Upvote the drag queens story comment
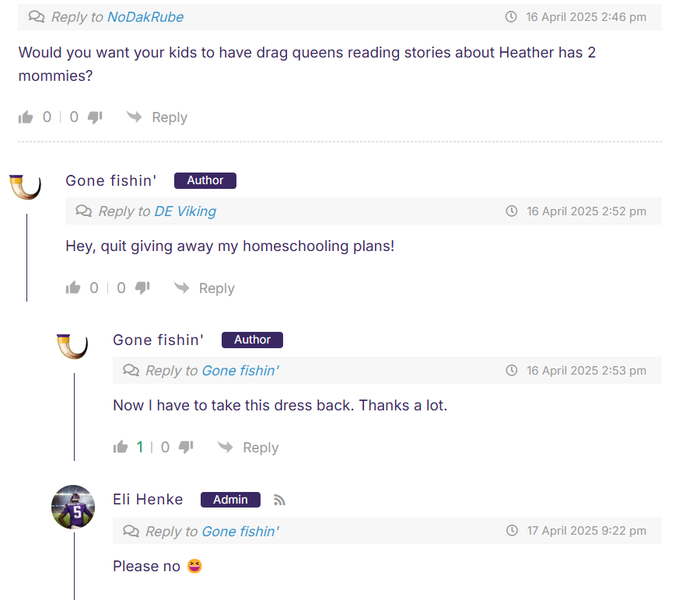The image size is (700, 600). click(x=26, y=117)
